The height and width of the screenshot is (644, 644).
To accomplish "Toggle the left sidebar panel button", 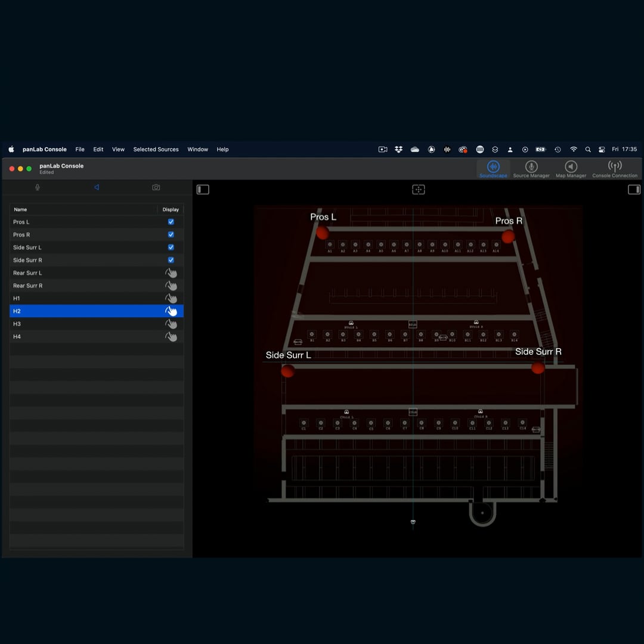I will [203, 190].
